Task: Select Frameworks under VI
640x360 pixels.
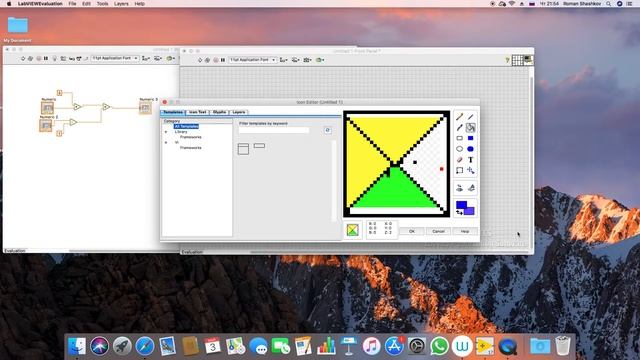Action: (191, 148)
